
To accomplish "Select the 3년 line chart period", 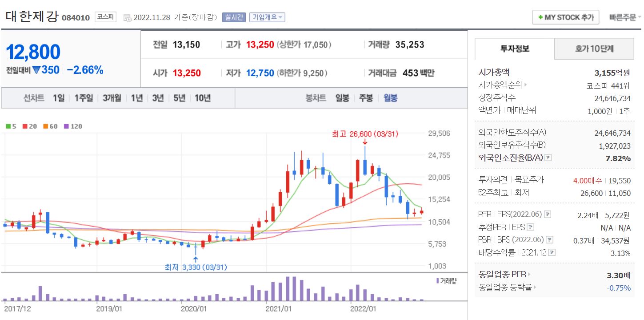I will (x=158, y=98).
